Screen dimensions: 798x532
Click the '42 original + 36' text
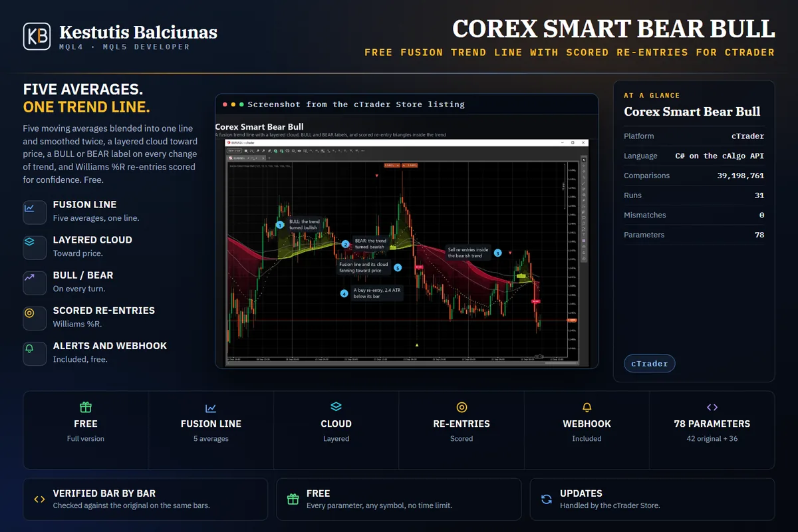click(712, 439)
